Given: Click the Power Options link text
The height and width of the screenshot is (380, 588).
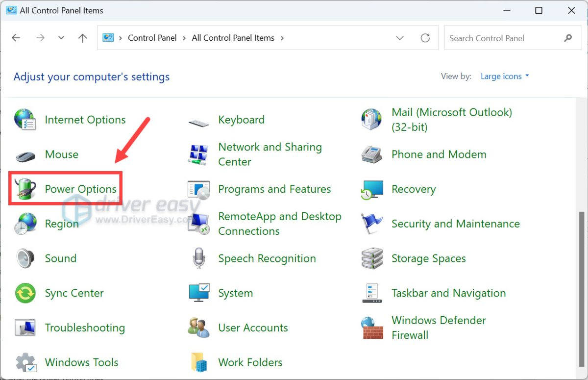Looking at the screenshot, I should click(x=81, y=189).
